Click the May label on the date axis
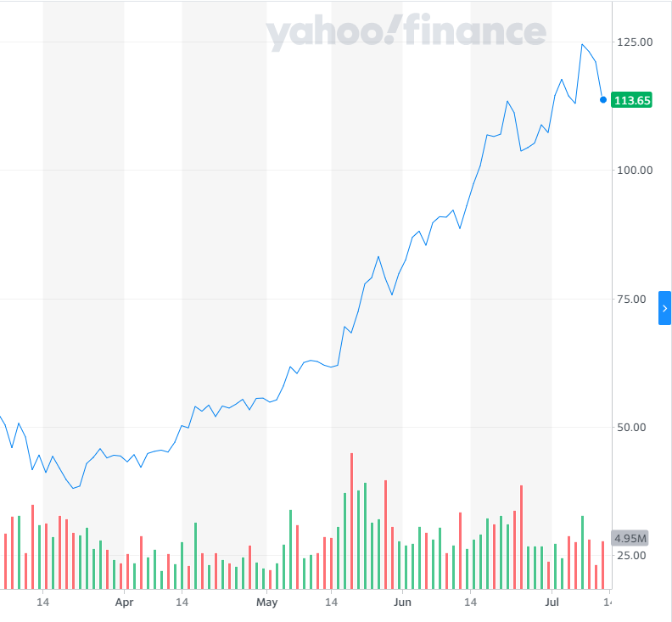Viewport: 672px width, 622px height. coord(266,602)
